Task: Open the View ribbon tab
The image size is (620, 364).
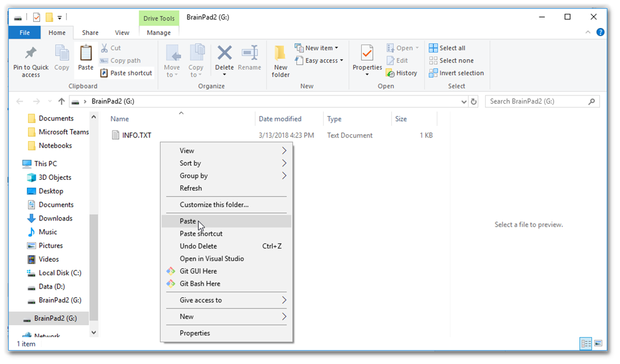Action: point(122,32)
